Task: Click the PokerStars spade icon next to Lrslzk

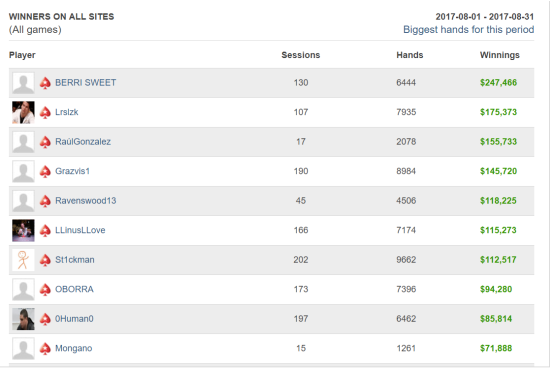Action: tap(45, 112)
